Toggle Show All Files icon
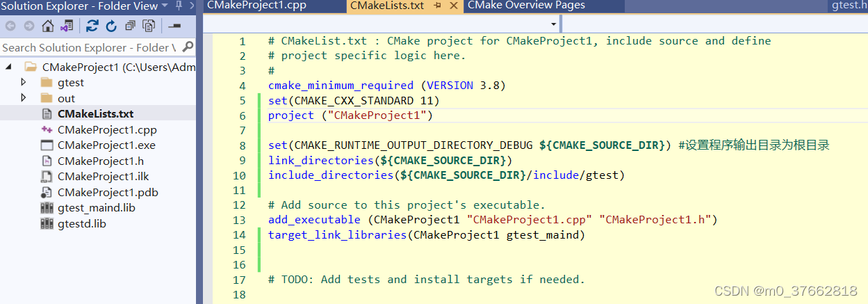 coord(149,26)
